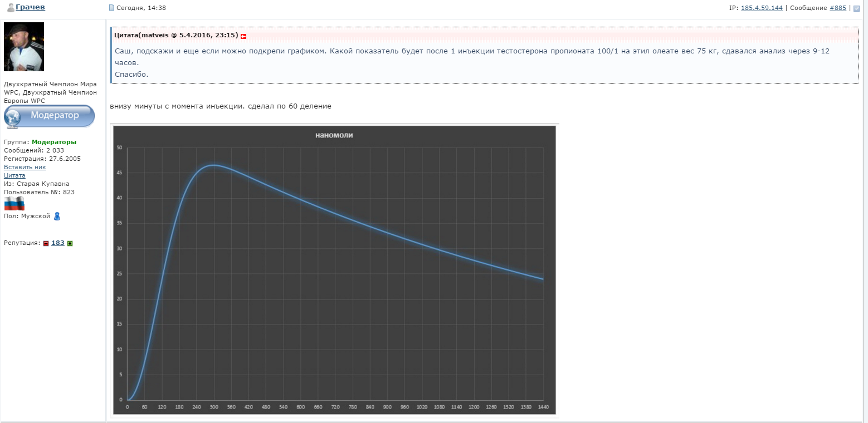Open the message #885 permalink
Viewport: 868px width, 423px height.
click(x=837, y=8)
